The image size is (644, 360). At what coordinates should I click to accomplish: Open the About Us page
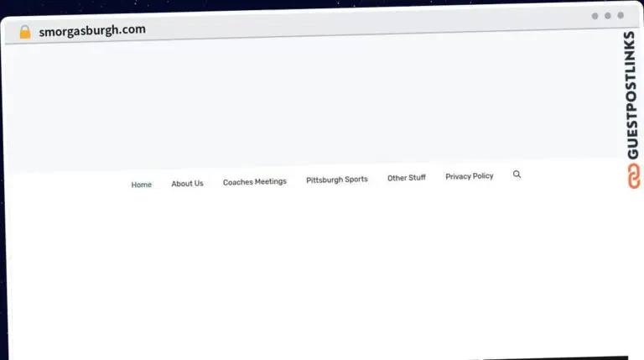pyautogui.click(x=187, y=183)
